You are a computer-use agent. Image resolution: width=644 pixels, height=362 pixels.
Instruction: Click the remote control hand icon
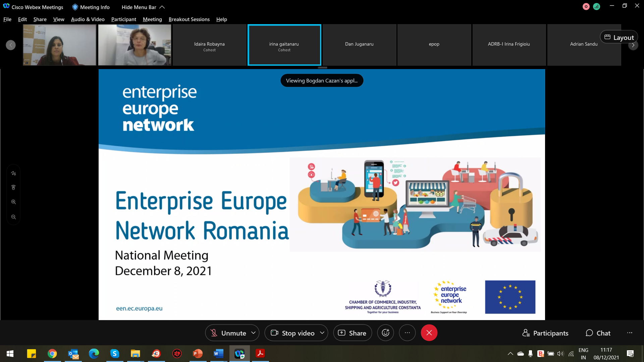point(13,187)
